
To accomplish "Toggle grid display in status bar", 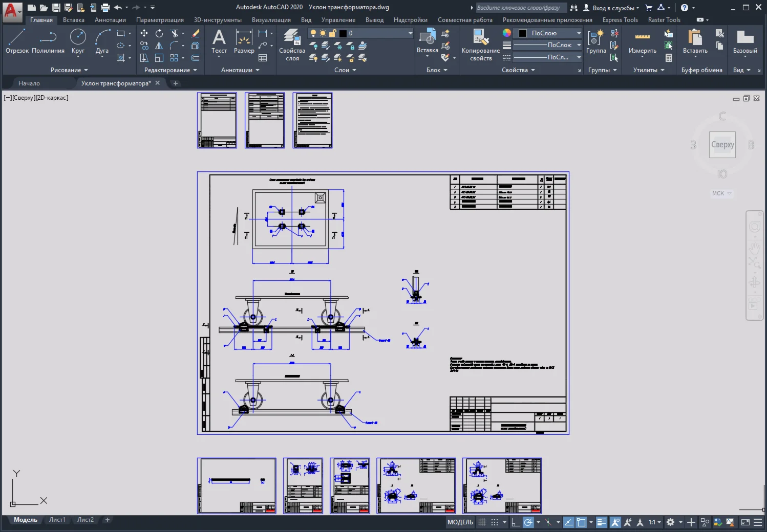I will 482,522.
